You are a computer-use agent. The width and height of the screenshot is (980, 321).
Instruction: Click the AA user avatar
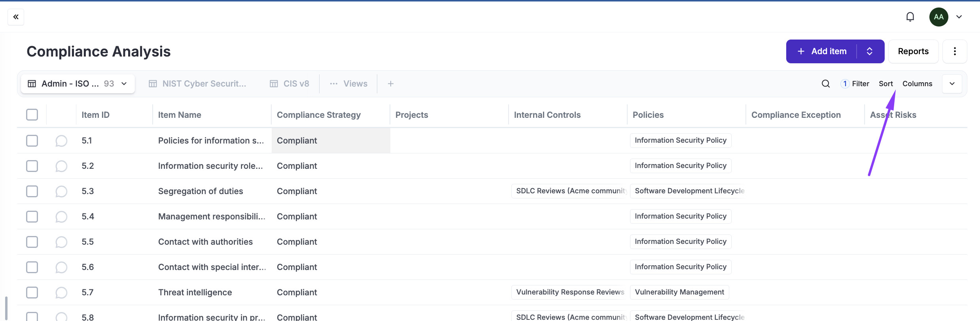[x=938, y=17]
